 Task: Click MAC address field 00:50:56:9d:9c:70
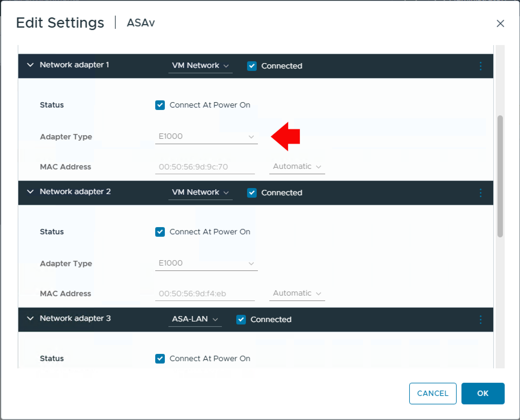coord(205,167)
